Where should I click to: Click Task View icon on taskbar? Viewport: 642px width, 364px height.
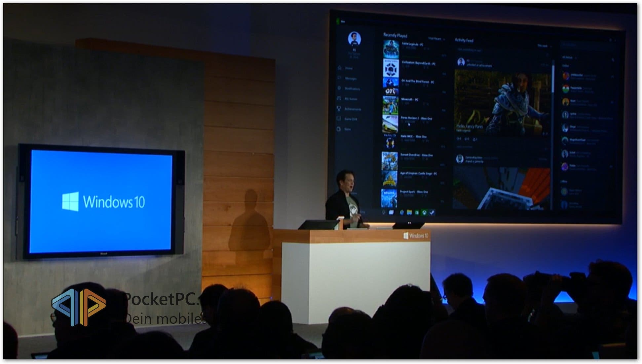pyautogui.click(x=391, y=212)
